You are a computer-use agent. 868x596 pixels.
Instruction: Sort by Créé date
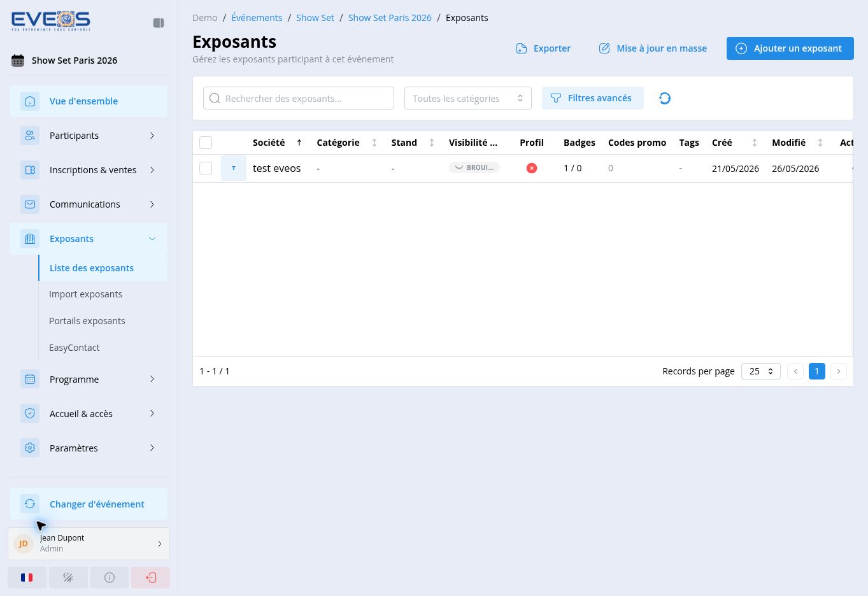tap(755, 143)
